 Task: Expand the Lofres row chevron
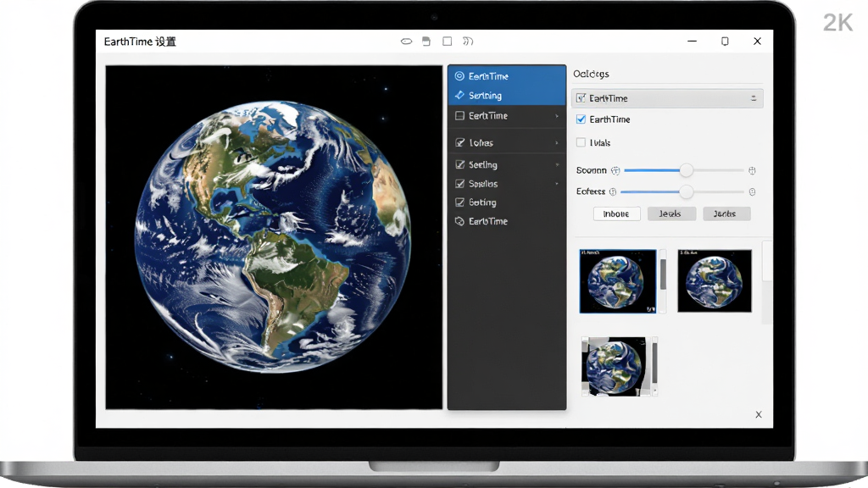(557, 142)
